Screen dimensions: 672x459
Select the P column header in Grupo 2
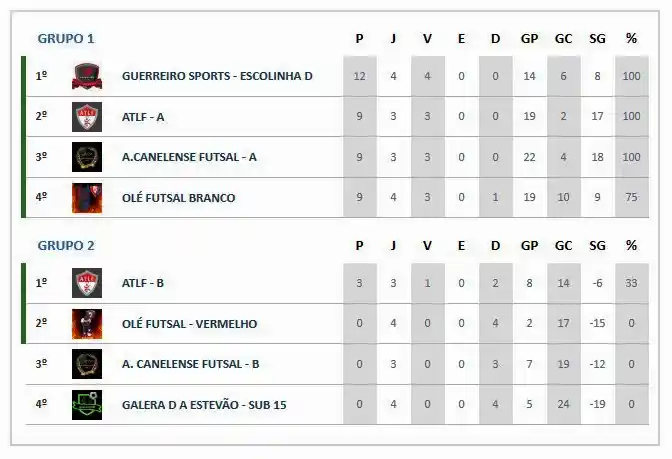(x=360, y=246)
